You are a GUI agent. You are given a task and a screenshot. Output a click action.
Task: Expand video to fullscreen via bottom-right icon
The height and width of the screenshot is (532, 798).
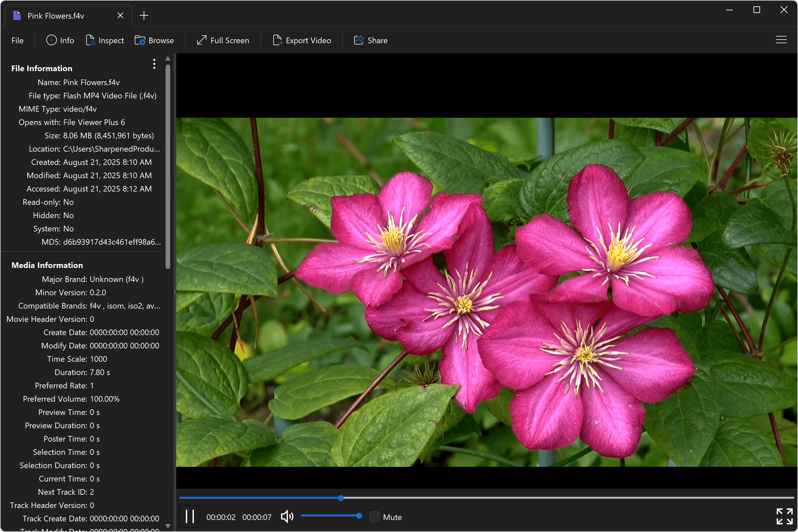(784, 516)
